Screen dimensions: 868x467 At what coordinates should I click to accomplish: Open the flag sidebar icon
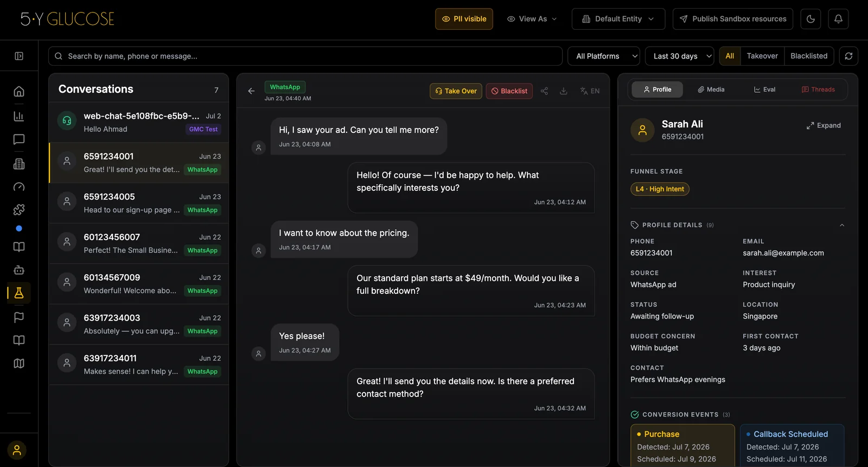pos(19,317)
